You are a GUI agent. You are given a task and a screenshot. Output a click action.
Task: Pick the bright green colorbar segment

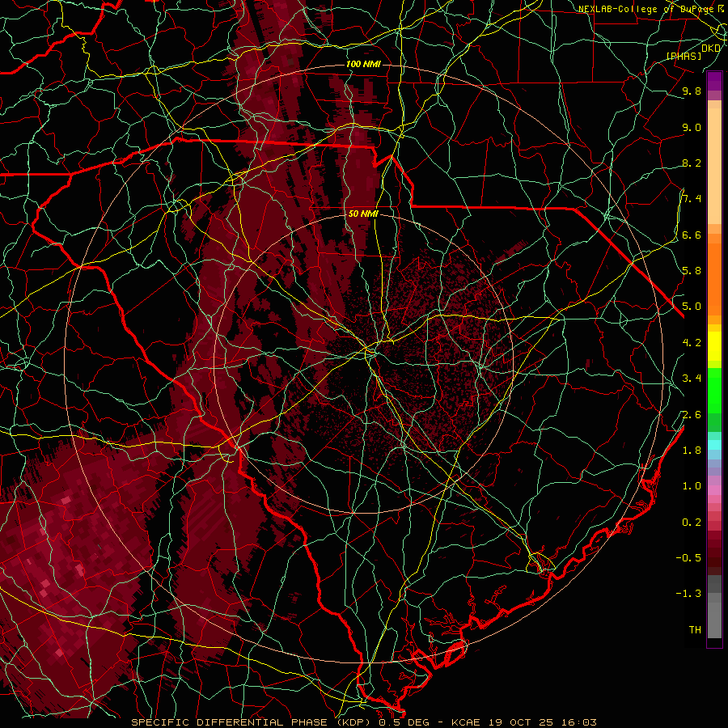click(714, 390)
